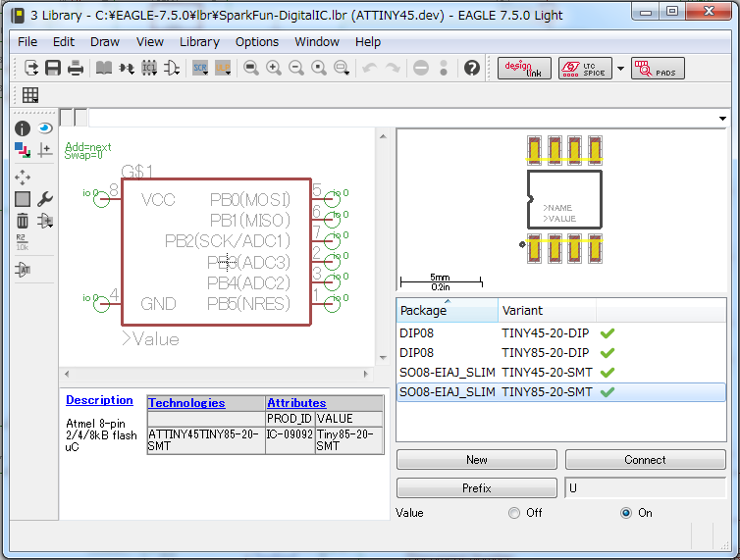Click the Zoom in magnifier icon
The height and width of the screenshot is (560, 740).
[273, 68]
